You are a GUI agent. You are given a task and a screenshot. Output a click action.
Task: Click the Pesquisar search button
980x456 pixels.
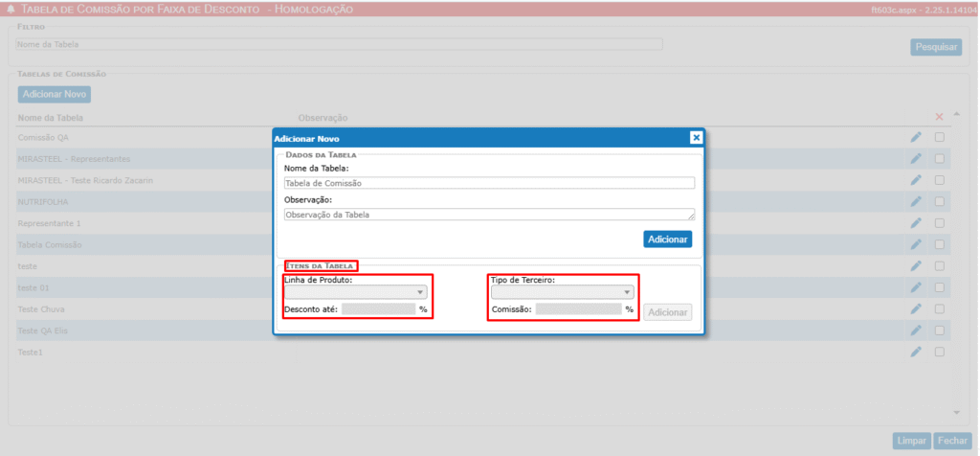[935, 46]
